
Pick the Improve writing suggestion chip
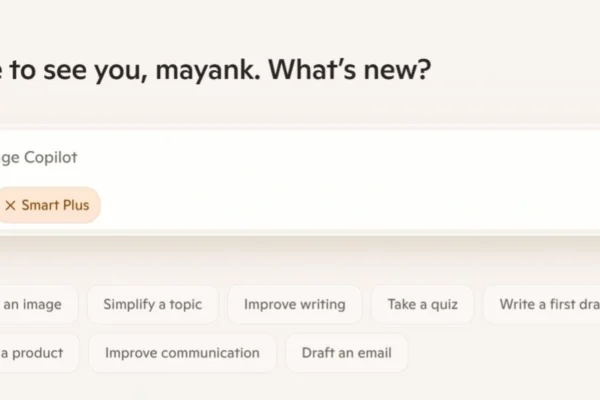(x=294, y=304)
